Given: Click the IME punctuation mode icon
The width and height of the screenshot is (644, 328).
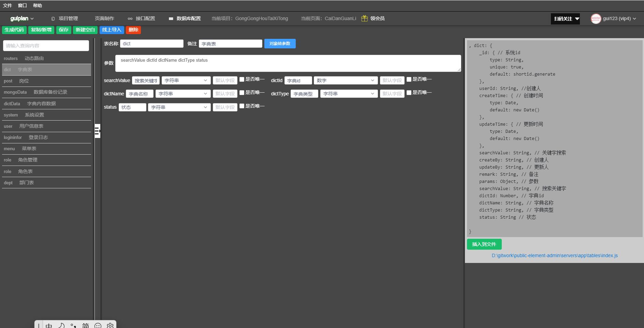Looking at the screenshot, I should click(x=73, y=326).
